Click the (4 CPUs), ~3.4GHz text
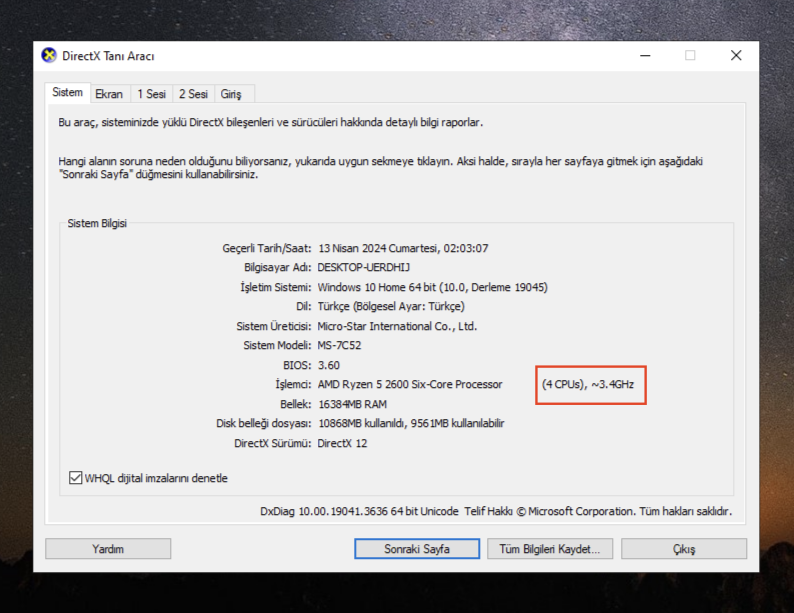The height and width of the screenshot is (613, 794). pyautogui.click(x=588, y=384)
